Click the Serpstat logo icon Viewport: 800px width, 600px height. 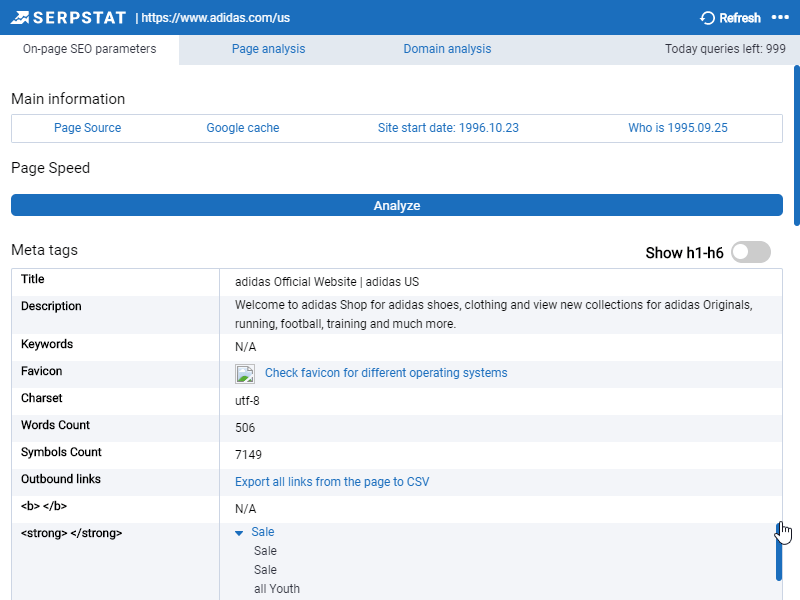20,18
